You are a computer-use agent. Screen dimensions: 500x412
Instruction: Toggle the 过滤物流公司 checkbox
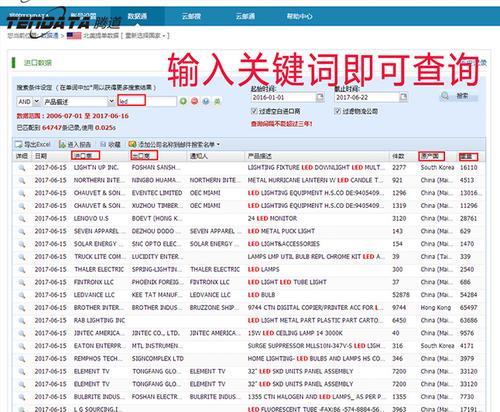[337, 111]
